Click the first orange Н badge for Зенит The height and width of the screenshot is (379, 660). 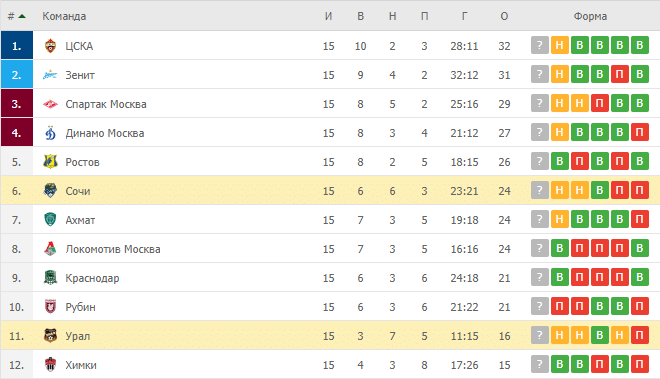[559, 74]
